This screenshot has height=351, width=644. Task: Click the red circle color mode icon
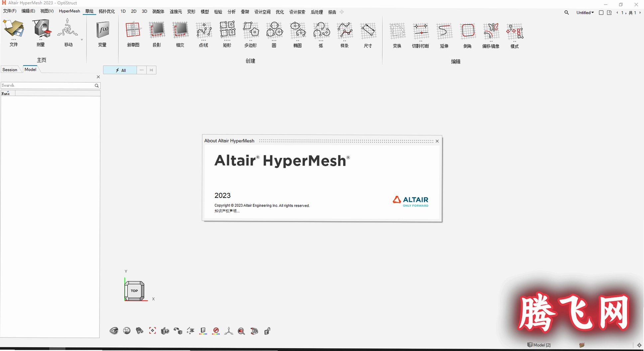tap(216, 331)
